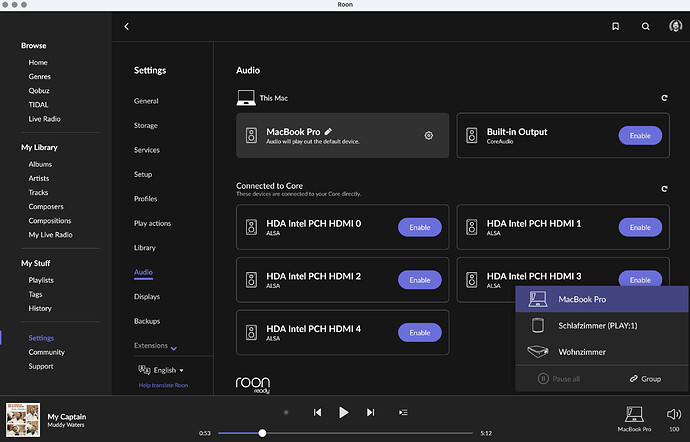Open Composers in My Library
Image resolution: width=690 pixels, height=442 pixels.
(46, 206)
